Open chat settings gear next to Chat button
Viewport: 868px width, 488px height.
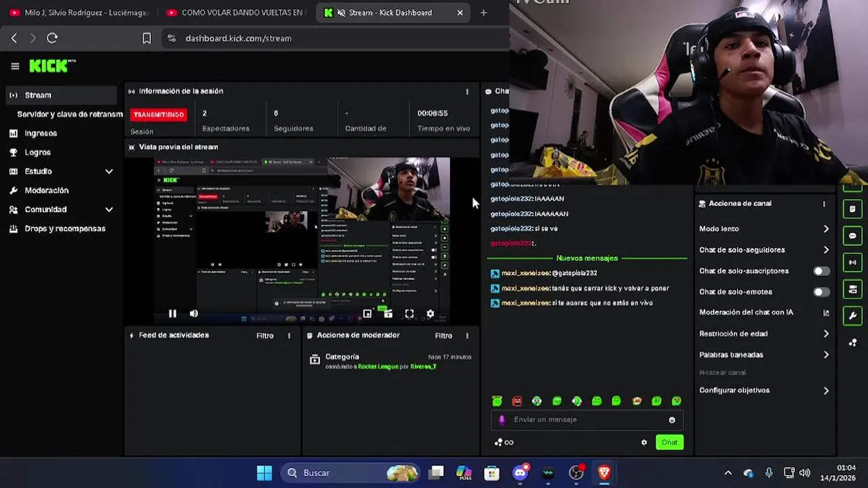644,443
